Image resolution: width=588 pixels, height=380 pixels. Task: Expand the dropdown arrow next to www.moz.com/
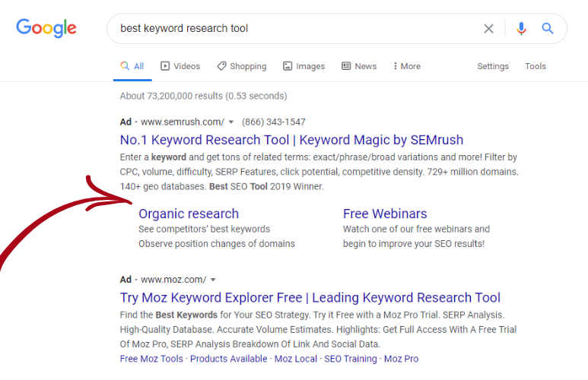[x=213, y=280]
